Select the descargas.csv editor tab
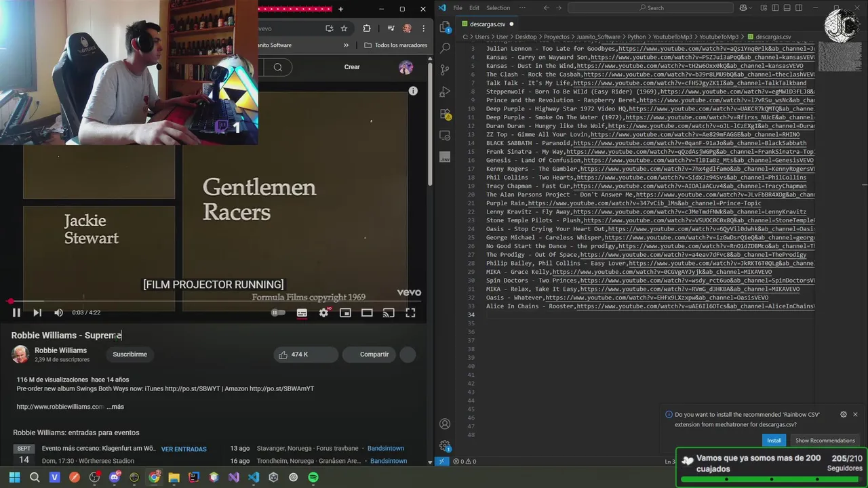This screenshot has width=868, height=488. click(487, 24)
